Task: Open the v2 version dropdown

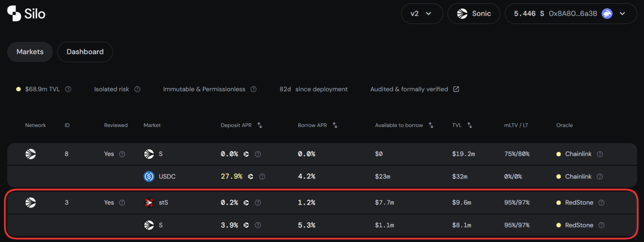Action: 421,13
